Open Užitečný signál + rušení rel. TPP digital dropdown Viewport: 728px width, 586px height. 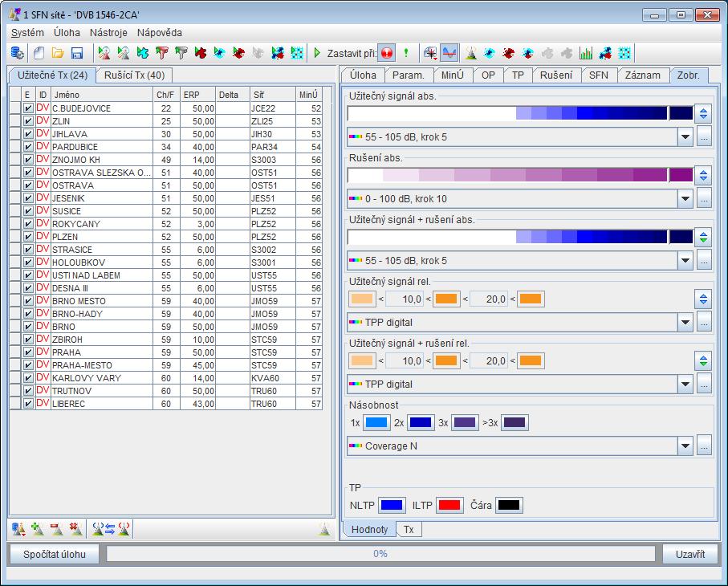(x=520, y=384)
